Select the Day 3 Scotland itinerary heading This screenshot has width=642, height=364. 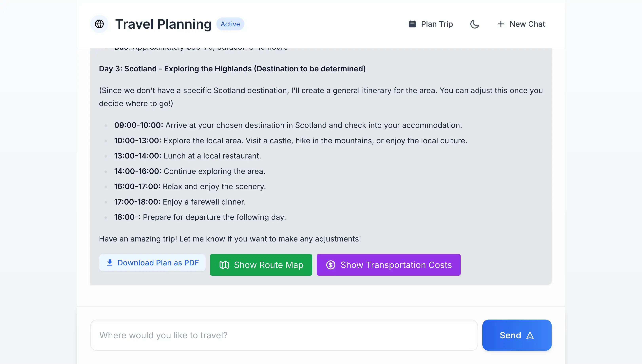tap(232, 69)
